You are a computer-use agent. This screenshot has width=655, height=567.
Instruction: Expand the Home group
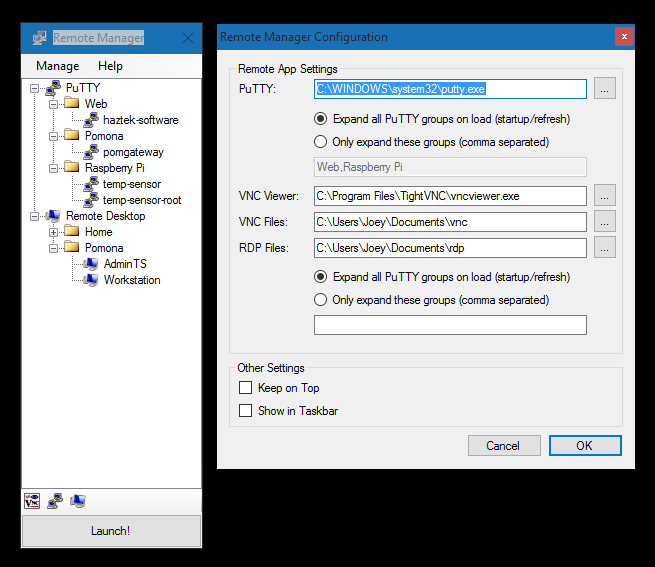tap(53, 232)
